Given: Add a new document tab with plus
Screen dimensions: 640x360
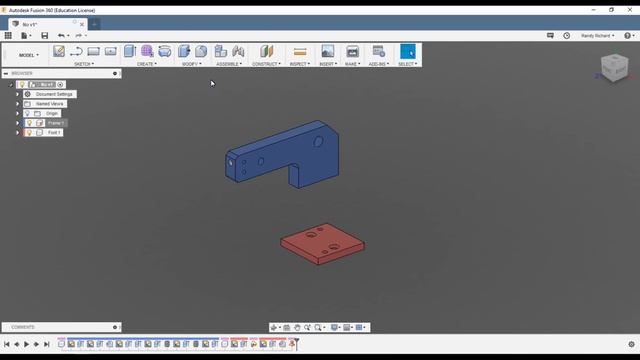Looking at the screenshot, I should tap(94, 24).
